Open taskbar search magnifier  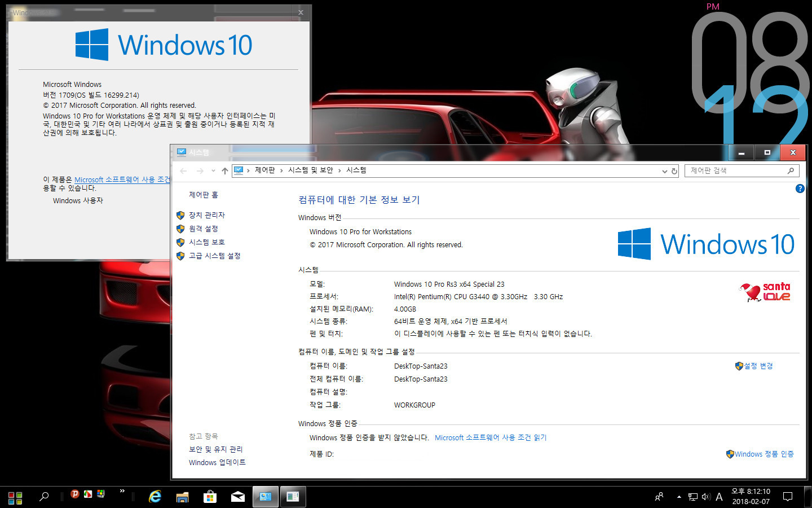tap(44, 497)
